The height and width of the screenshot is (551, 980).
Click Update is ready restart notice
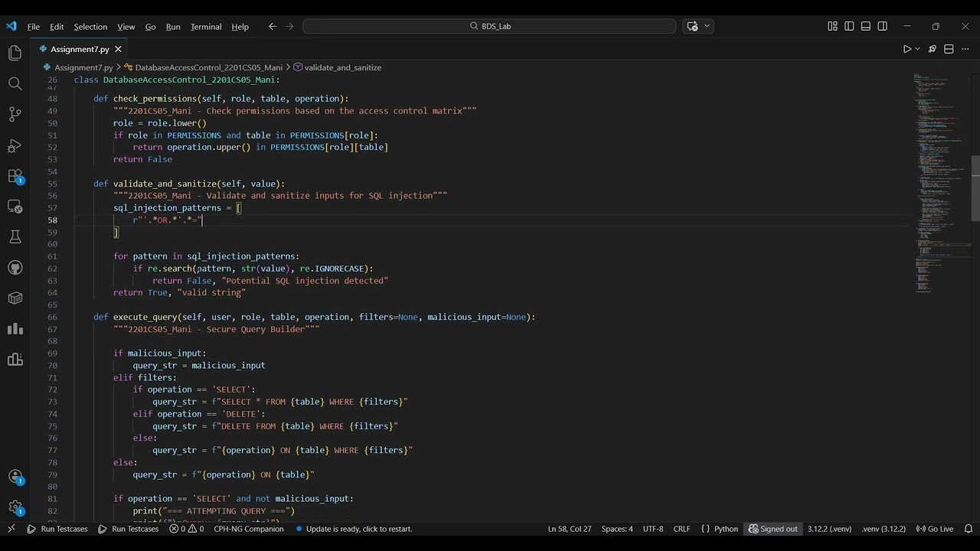click(358, 529)
